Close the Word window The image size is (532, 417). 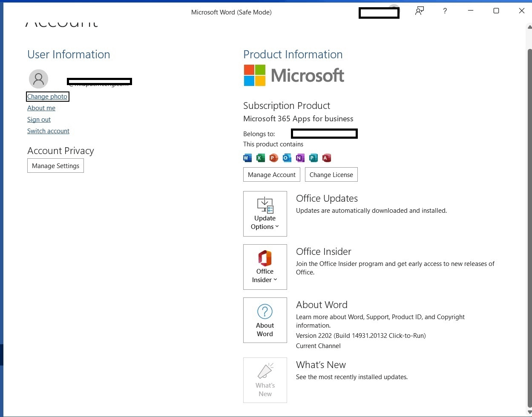(522, 11)
